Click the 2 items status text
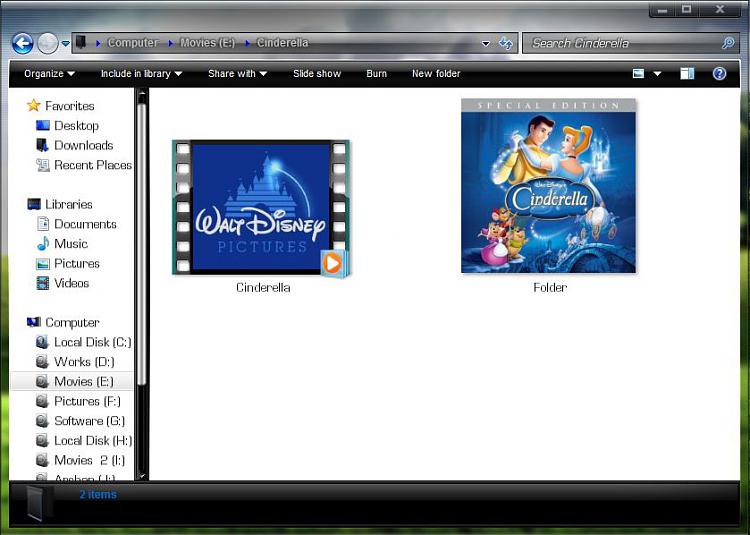The height and width of the screenshot is (535, 750). click(x=98, y=494)
